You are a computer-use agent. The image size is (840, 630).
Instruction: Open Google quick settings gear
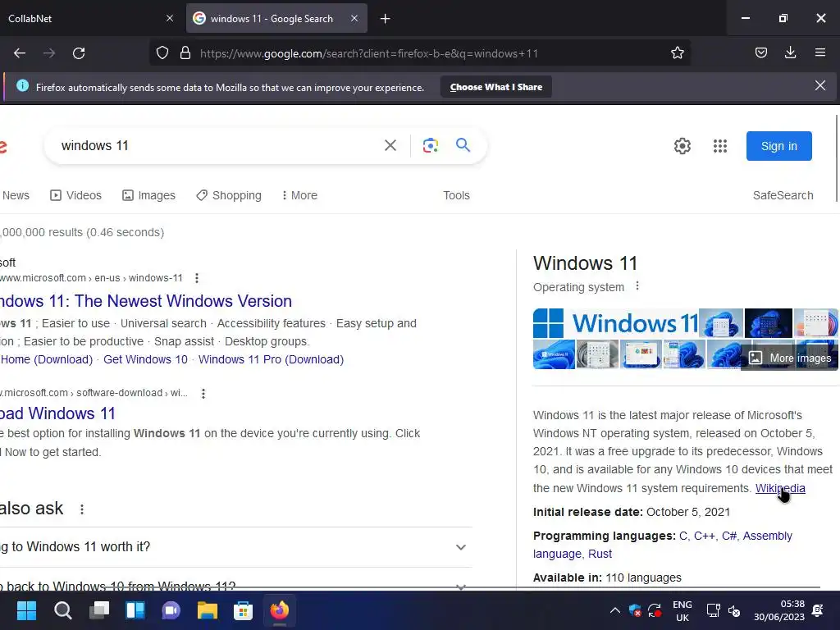pyautogui.click(x=682, y=146)
